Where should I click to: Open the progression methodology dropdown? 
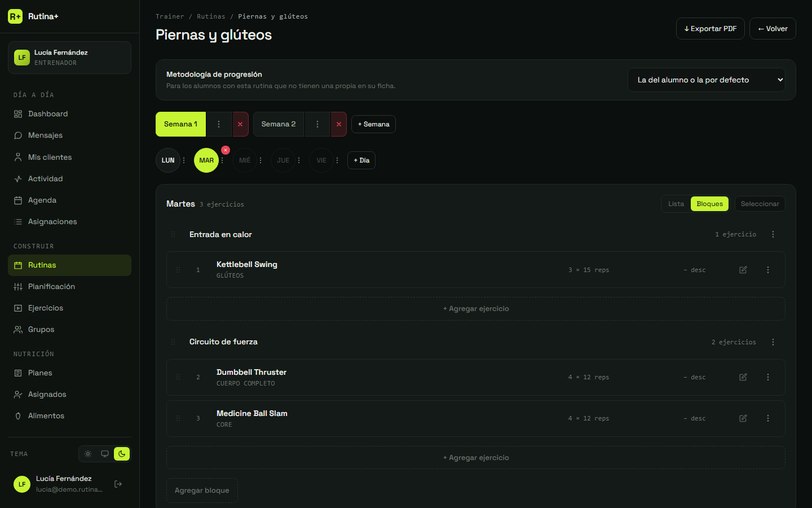(707, 80)
